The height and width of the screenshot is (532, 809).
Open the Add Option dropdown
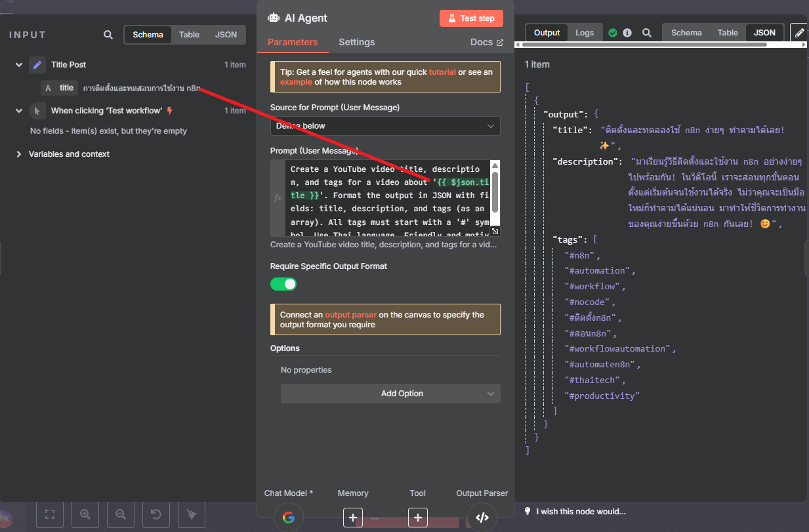tap(390, 394)
